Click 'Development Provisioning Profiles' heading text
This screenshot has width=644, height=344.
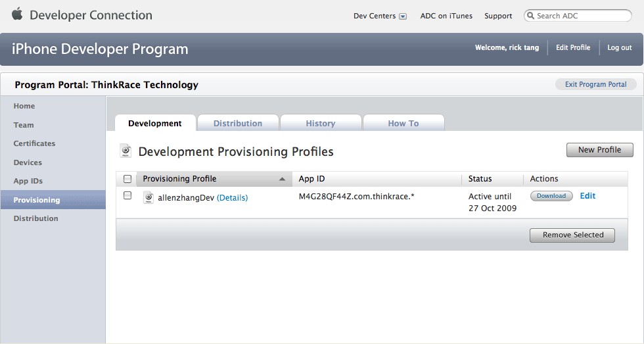pyautogui.click(x=236, y=152)
